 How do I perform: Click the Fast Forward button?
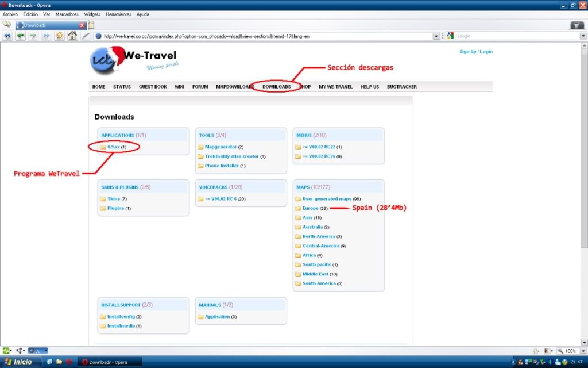tap(46, 36)
